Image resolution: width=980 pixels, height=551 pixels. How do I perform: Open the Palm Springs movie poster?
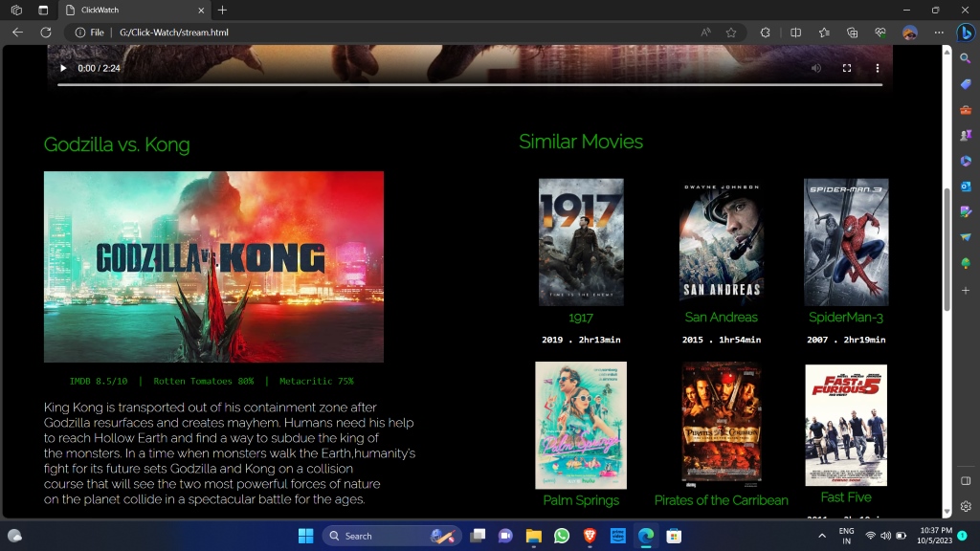click(581, 426)
